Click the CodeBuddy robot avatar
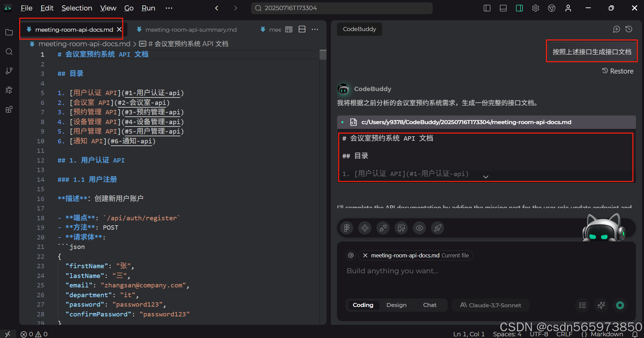The image size is (644, 338). click(x=343, y=89)
